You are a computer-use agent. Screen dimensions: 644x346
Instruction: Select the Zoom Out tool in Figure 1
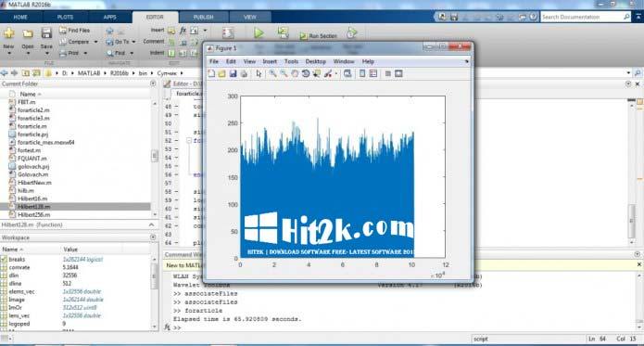point(284,73)
